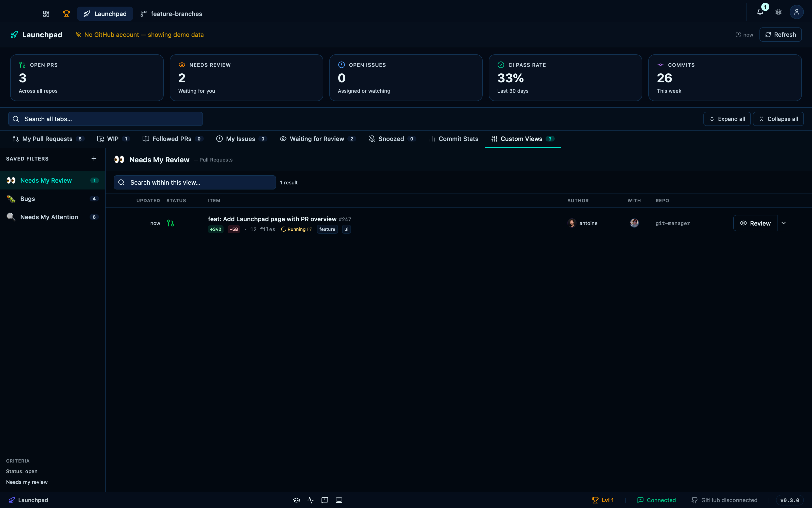Viewport: 812px width, 508px height.
Task: Click the Connected status indicator
Action: point(656,500)
